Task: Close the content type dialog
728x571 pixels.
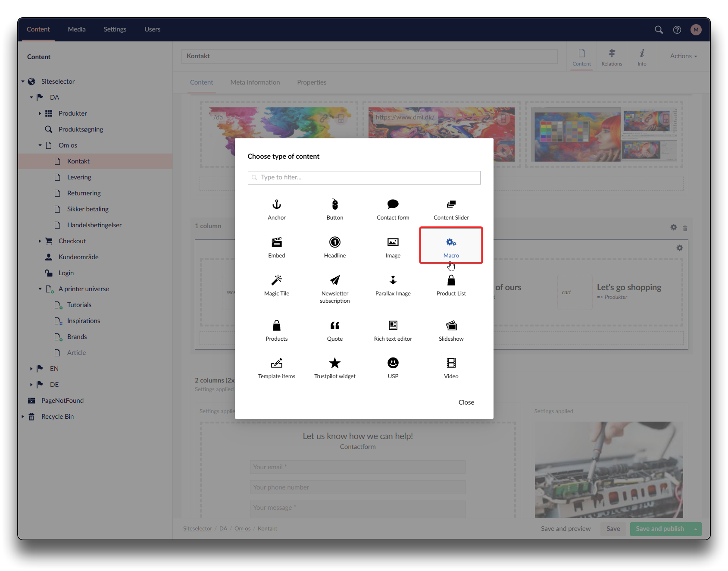Action: [466, 402]
